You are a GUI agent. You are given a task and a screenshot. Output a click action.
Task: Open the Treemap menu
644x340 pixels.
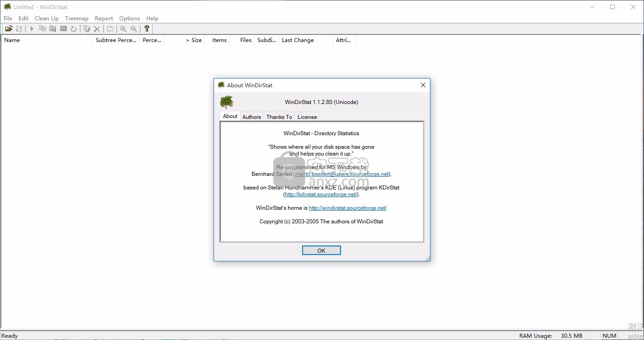[77, 19]
